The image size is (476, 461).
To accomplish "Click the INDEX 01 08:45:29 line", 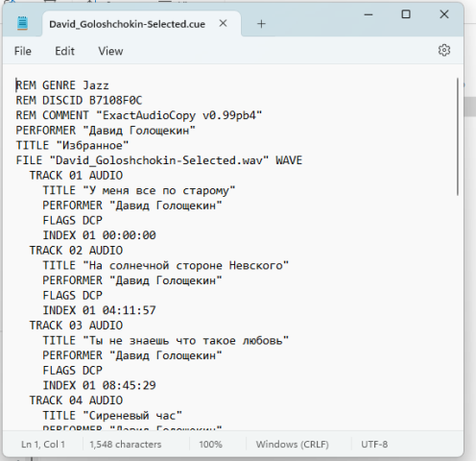I will coord(99,385).
